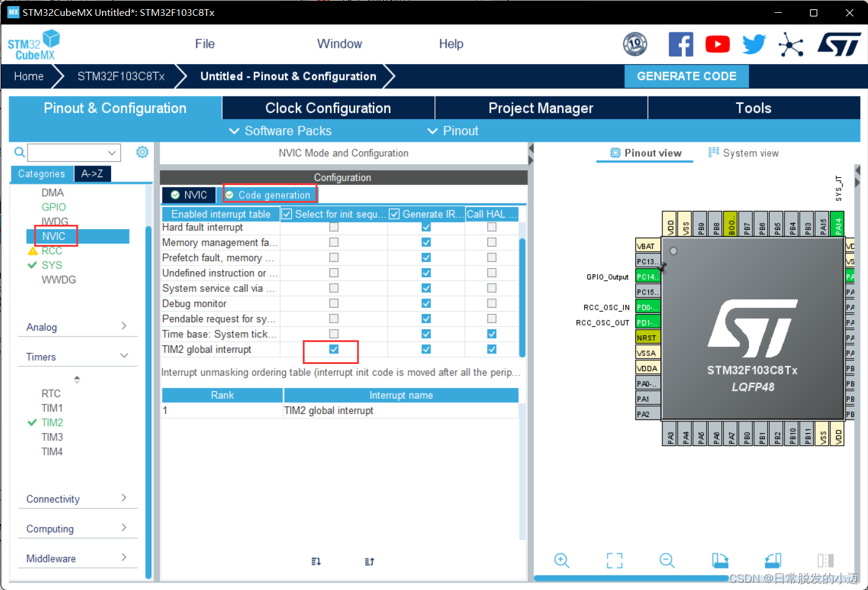Click the split view toggle icon
This screenshot has width=868, height=590.
pyautogui.click(x=825, y=560)
